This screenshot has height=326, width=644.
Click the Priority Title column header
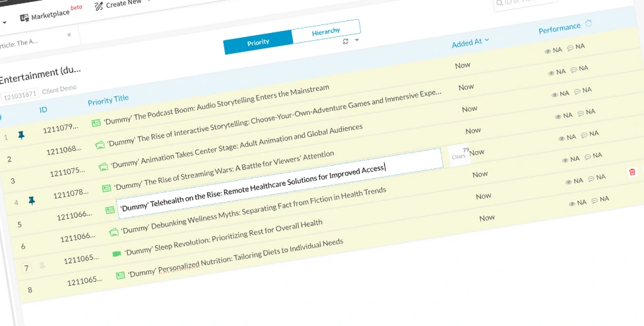coord(108,100)
